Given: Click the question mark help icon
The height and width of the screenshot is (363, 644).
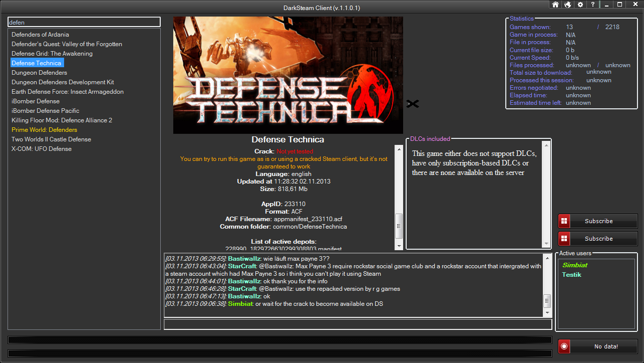Looking at the screenshot, I should [x=593, y=5].
